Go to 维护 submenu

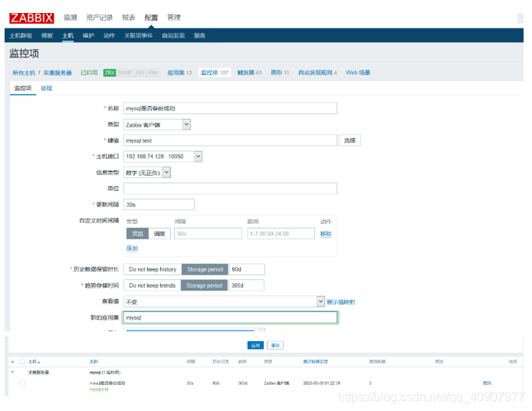(89, 35)
